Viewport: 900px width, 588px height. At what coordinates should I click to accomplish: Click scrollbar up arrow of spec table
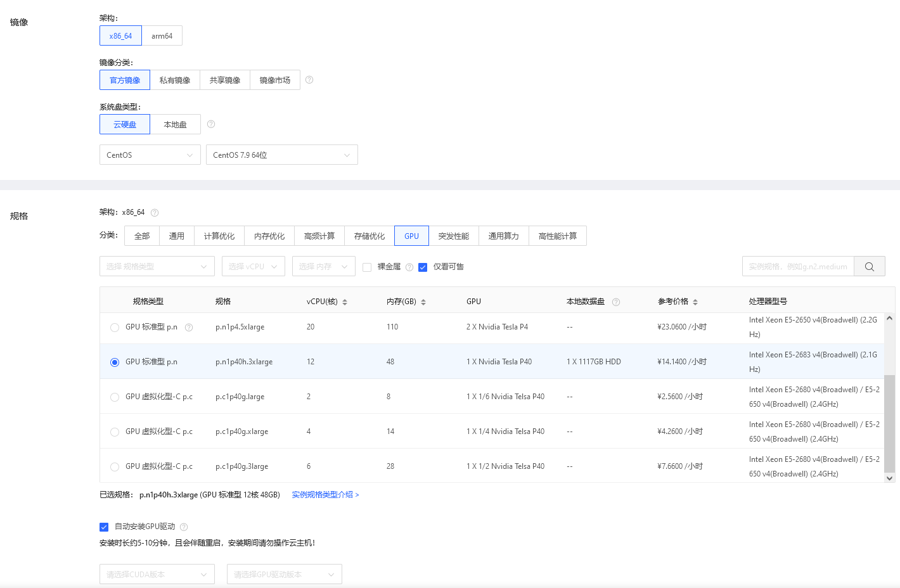(x=889, y=318)
